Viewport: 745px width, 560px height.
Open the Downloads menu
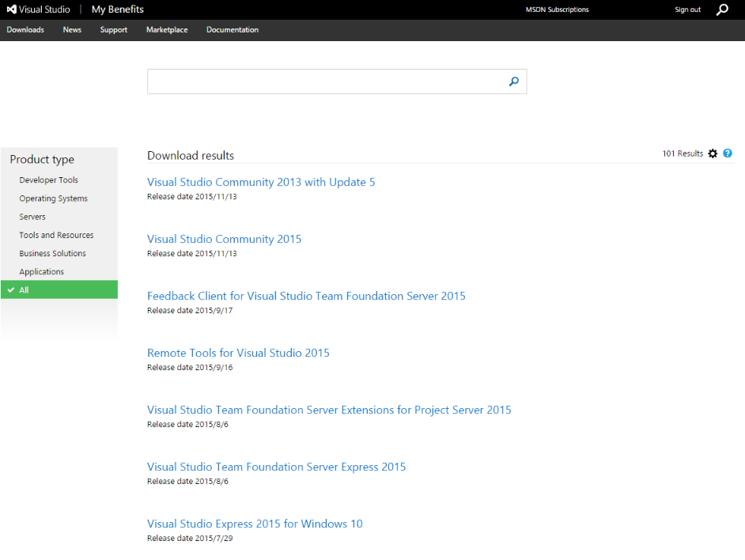25,30
